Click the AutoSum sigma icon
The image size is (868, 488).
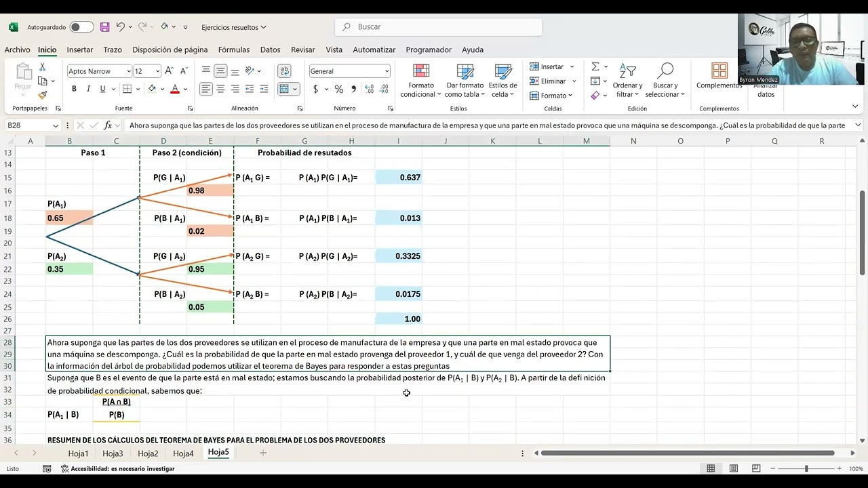click(x=595, y=66)
